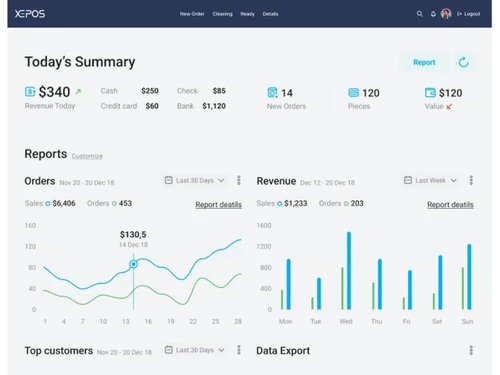Click the XEPOS logo
The width and height of the screenshot is (500, 375).
[x=30, y=14]
